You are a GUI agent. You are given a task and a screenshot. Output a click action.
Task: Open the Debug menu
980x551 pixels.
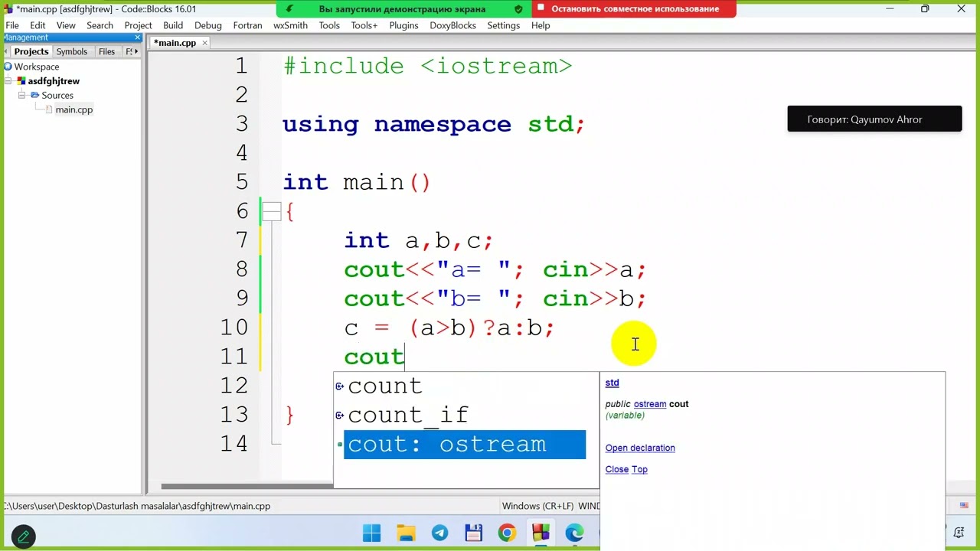click(207, 25)
